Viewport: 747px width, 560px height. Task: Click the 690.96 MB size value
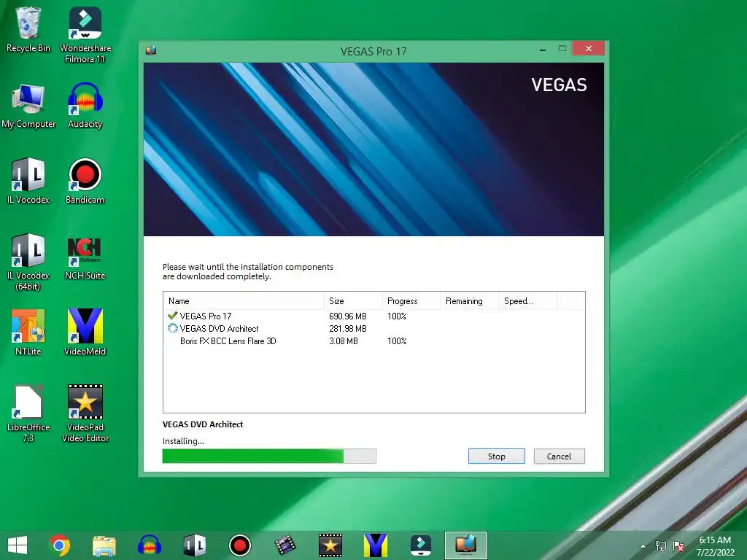pyautogui.click(x=348, y=316)
